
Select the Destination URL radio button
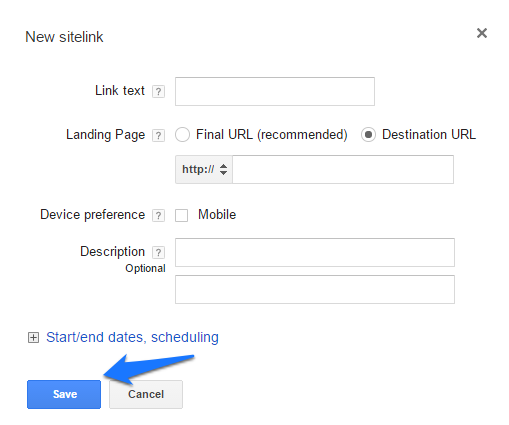368,135
